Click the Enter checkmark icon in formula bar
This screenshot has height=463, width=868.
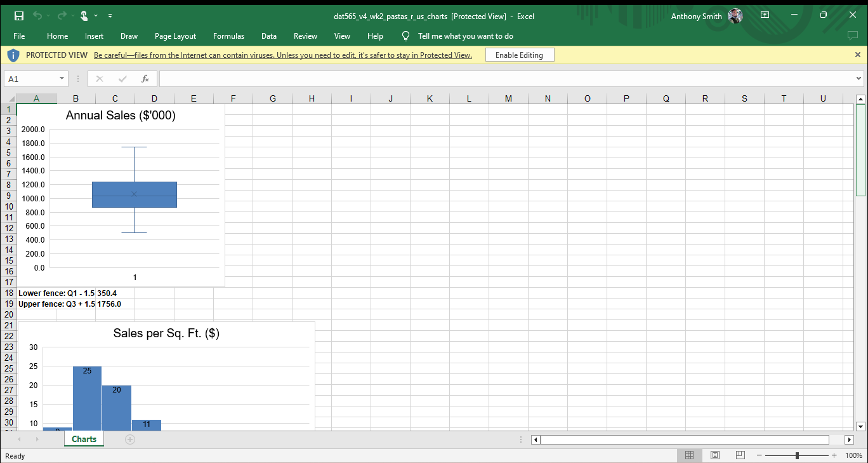point(122,79)
